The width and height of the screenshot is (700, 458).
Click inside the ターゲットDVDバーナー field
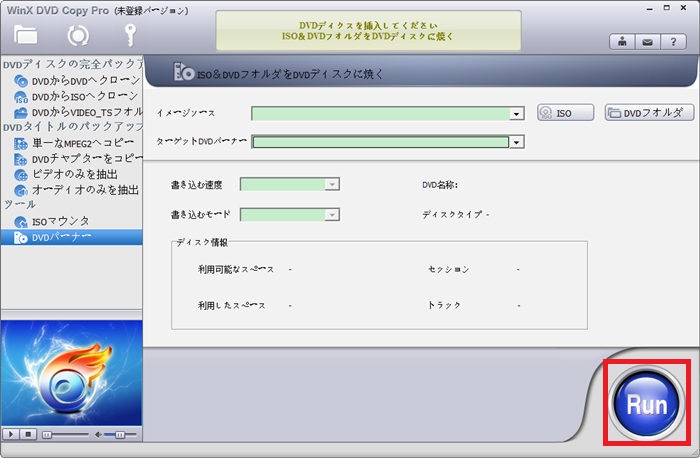(380, 142)
